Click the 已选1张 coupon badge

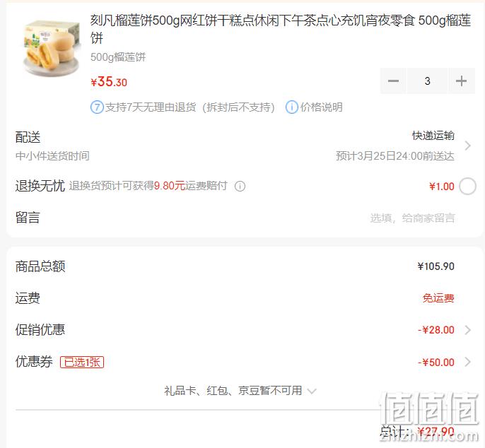click(x=82, y=362)
